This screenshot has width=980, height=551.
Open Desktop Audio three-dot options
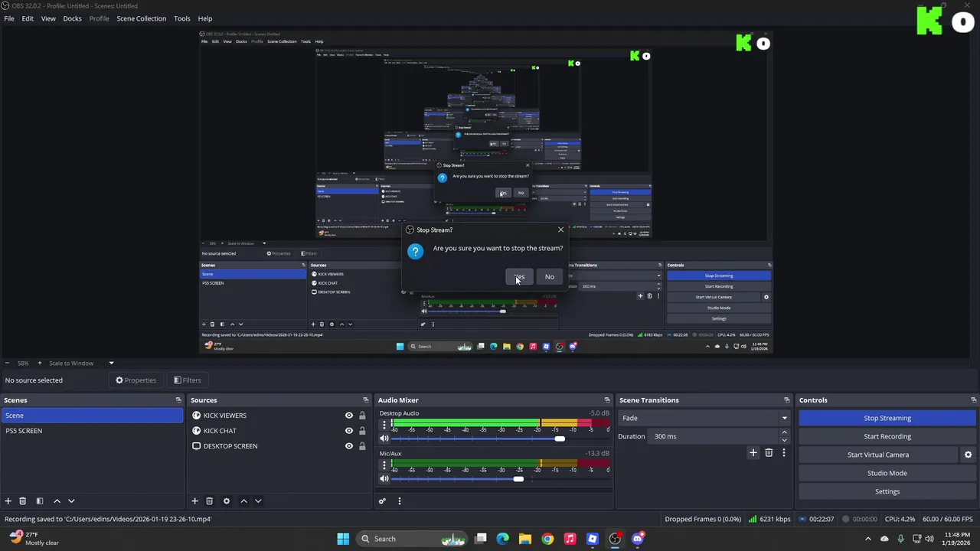coord(384,424)
